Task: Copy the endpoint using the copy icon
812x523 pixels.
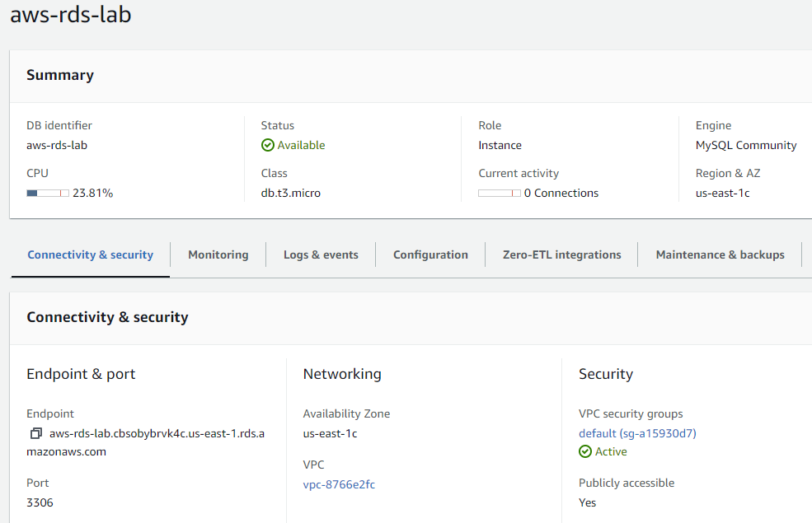Action: pos(35,433)
